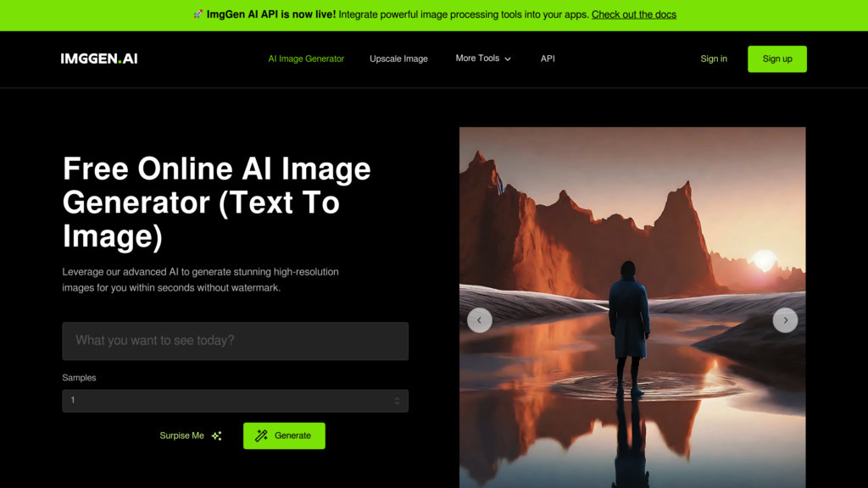Focus the "What you want to see today?" field
Viewport: 868px width, 488px height.
point(235,341)
